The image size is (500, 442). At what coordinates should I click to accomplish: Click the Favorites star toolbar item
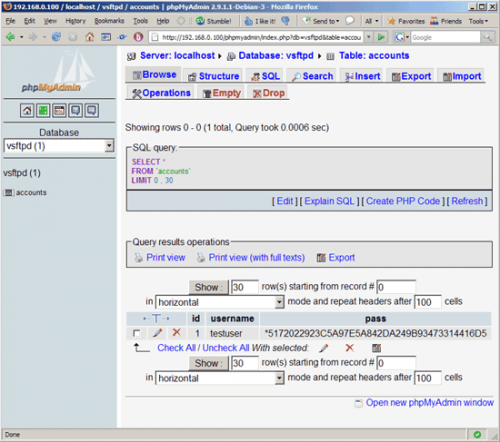coord(406,21)
